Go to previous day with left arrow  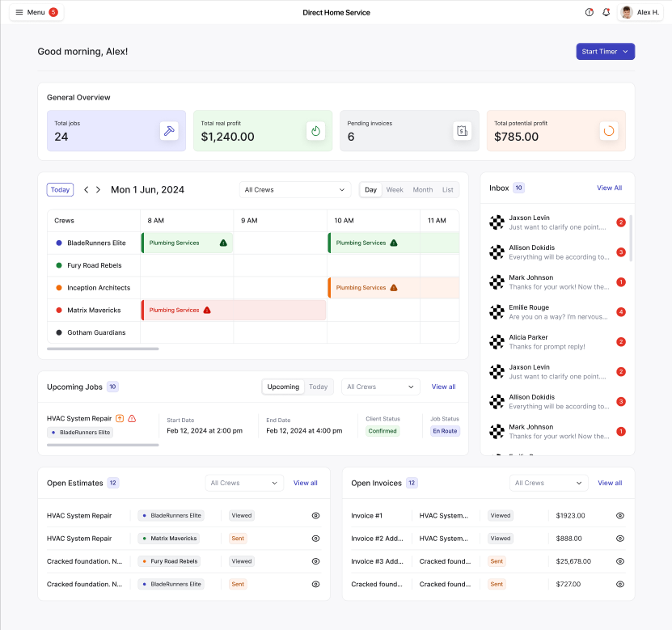click(x=87, y=190)
